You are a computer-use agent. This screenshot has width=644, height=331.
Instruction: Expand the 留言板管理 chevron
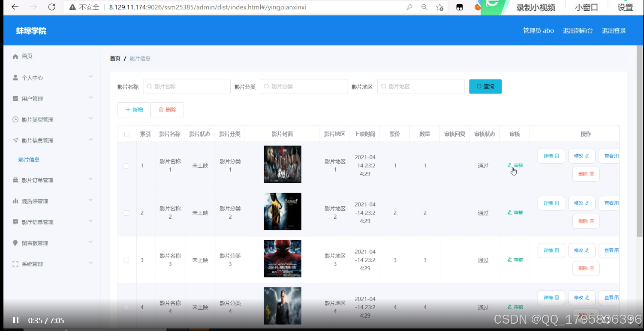tap(90, 242)
